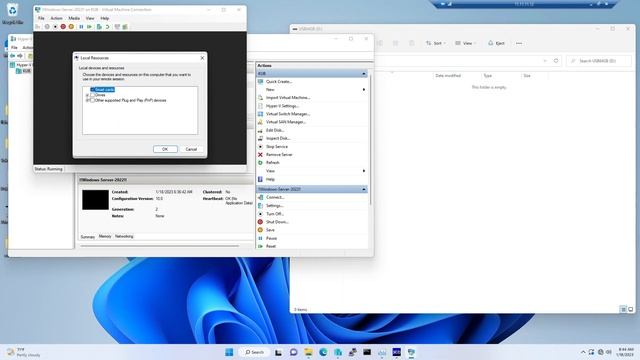Click Turn Off action in Actions pane

pos(274,214)
